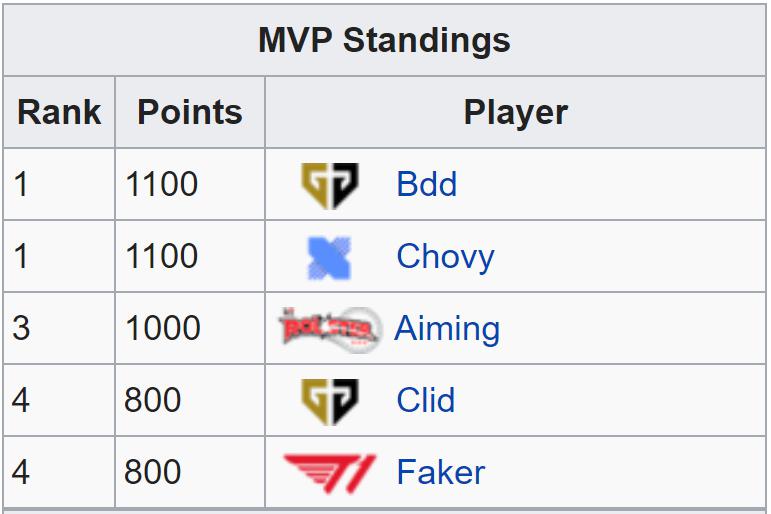Viewport: 771px width, 514px height.
Task: Select the rank 3 cell
Action: (59, 328)
